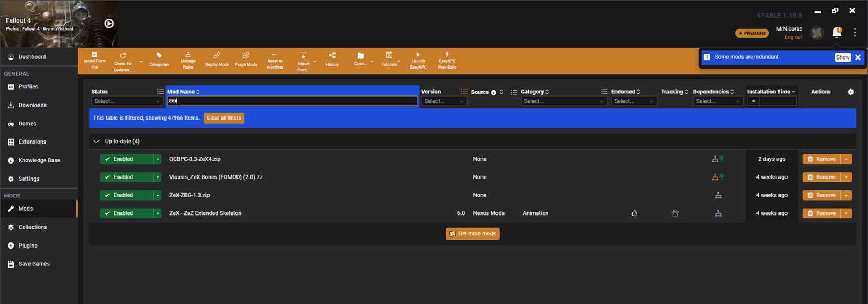Clear all filters button
Image resolution: width=868 pixels, height=304 pixels.
pyautogui.click(x=224, y=118)
